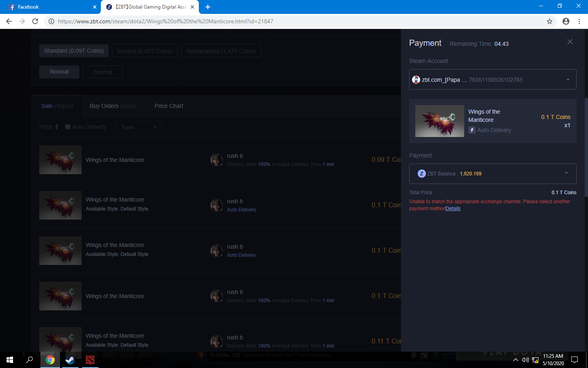Show hidden system tray icons

click(x=516, y=360)
